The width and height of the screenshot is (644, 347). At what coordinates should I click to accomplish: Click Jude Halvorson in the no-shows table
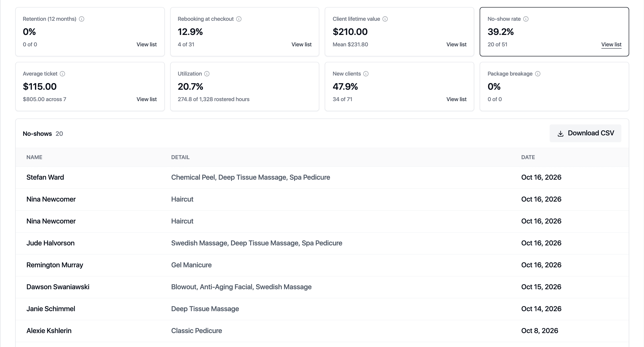(x=51, y=243)
